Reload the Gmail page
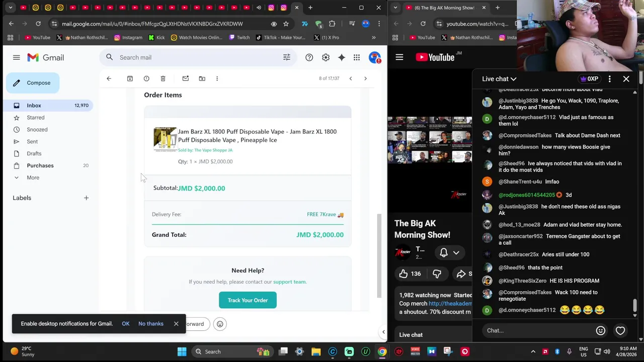This screenshot has width=644, height=362. tap(38, 24)
